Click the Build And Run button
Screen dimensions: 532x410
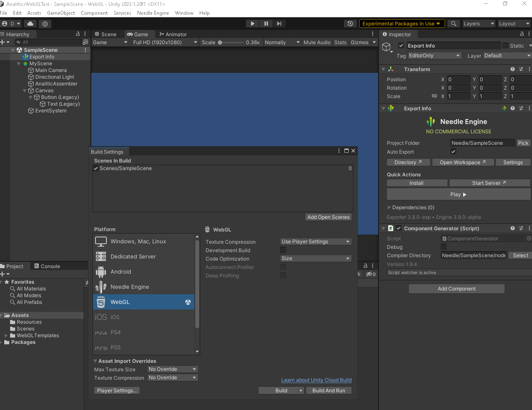coord(329,391)
